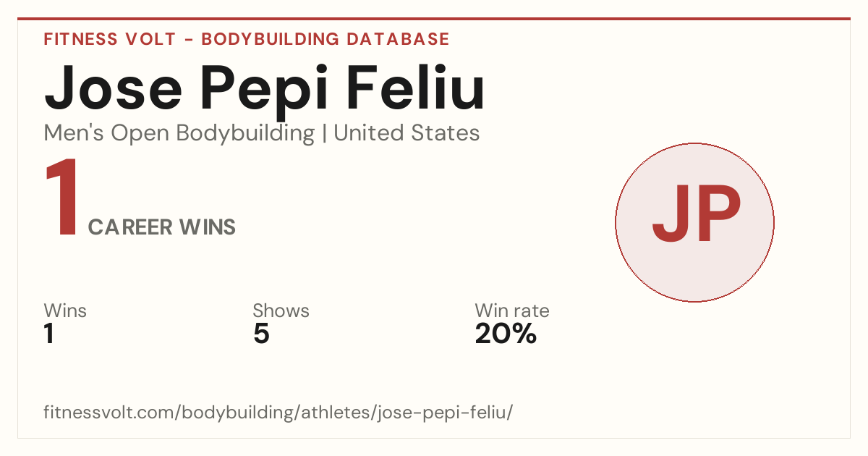Open the Fitness Volt header label
Image resolution: width=868 pixels, height=456 pixels.
109,39
